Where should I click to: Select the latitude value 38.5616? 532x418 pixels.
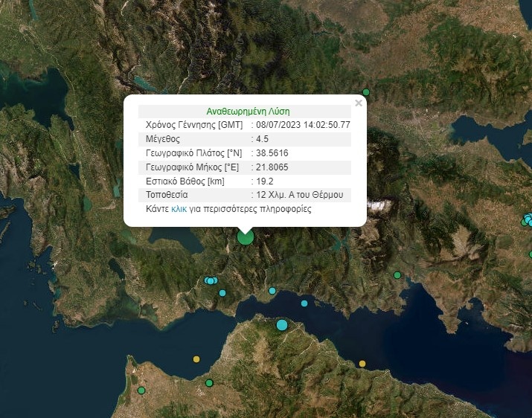[x=272, y=153]
